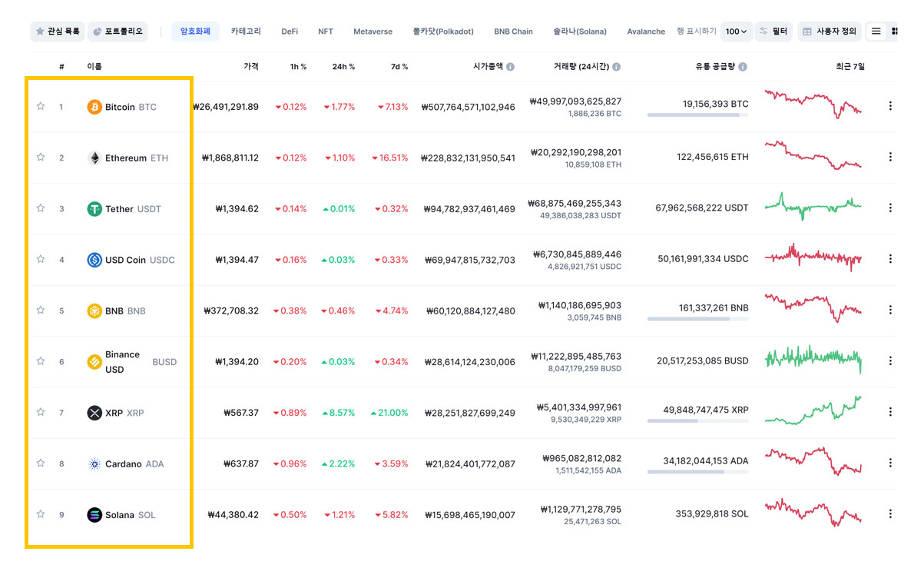Click Bitcoin circulating supply progress bar

[x=697, y=115]
